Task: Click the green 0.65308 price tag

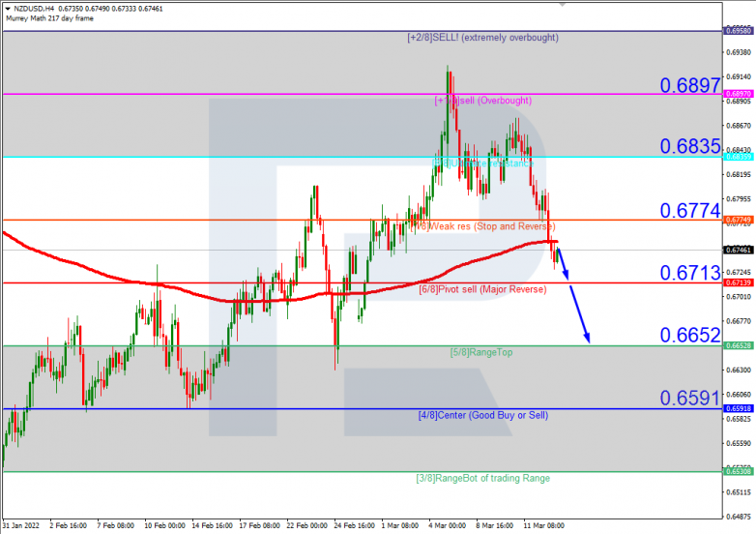Action: click(x=739, y=471)
